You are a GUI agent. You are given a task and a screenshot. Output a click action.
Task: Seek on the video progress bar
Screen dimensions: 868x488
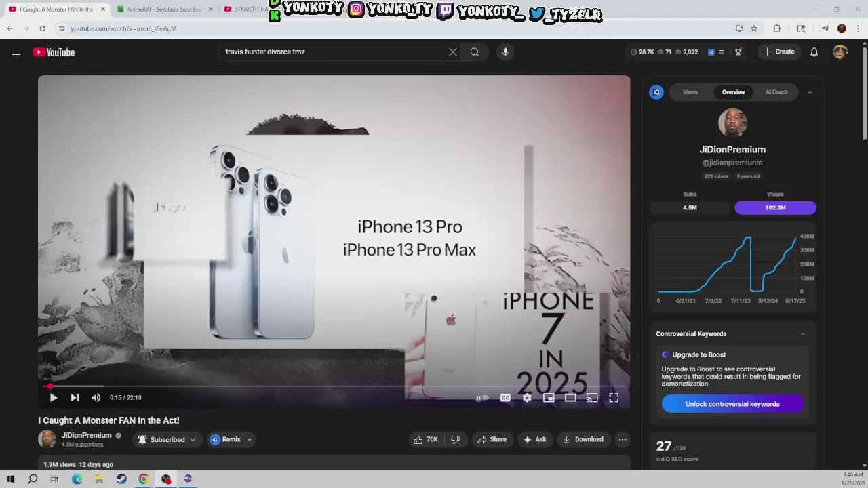coord(334,386)
